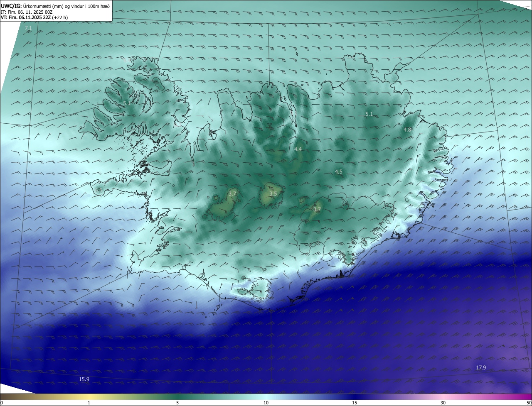Select the 4.4 value on the map

(298, 149)
